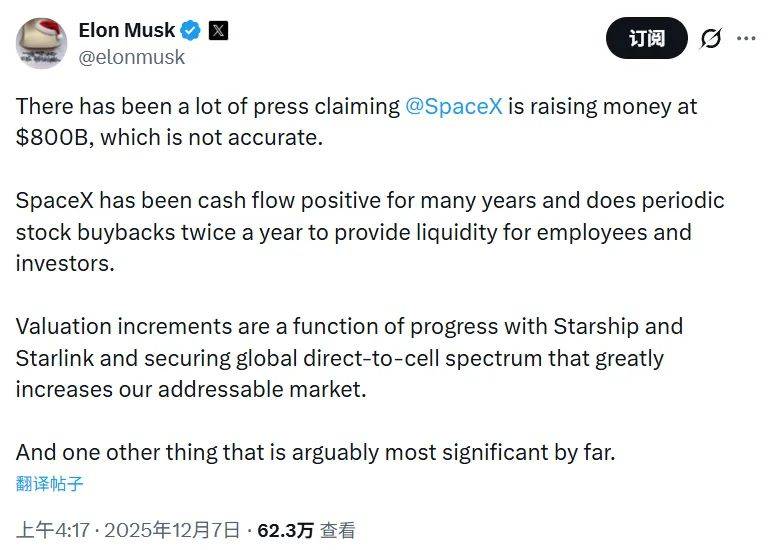Click the paragraph starting with Valuation increments
The width and height of the screenshot is (770, 550).
coord(350,357)
